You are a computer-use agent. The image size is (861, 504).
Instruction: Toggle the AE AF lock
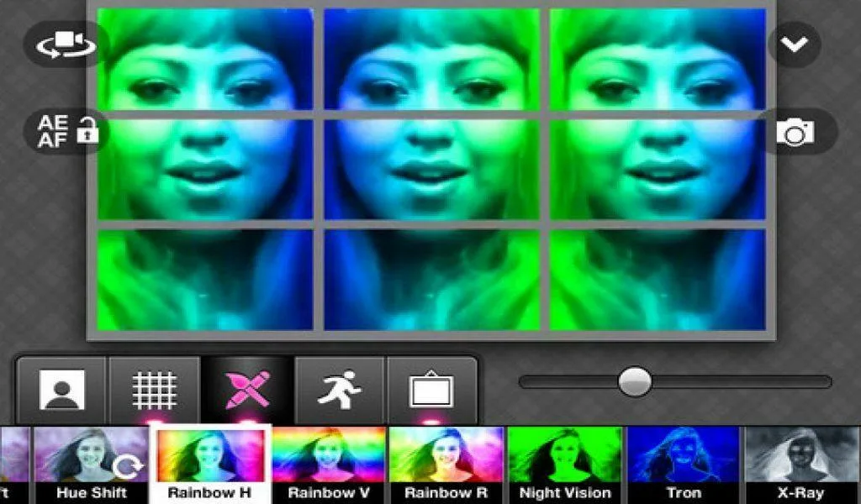tap(66, 132)
